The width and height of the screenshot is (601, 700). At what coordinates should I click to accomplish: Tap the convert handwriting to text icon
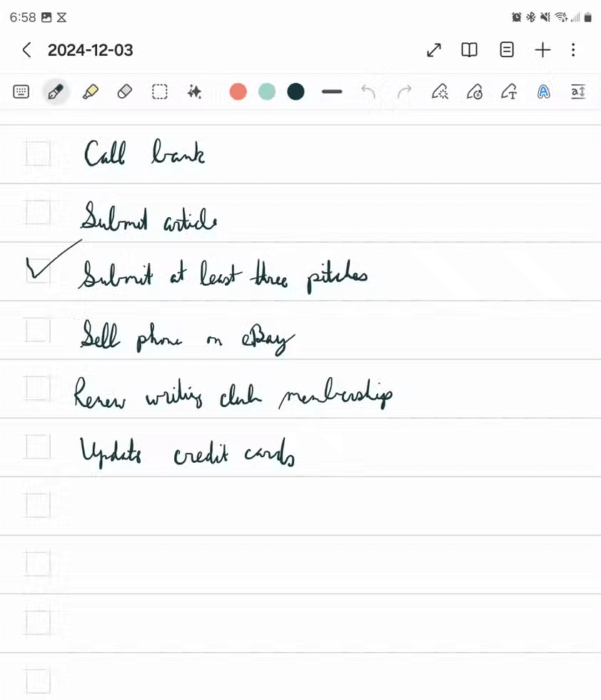[x=509, y=92]
